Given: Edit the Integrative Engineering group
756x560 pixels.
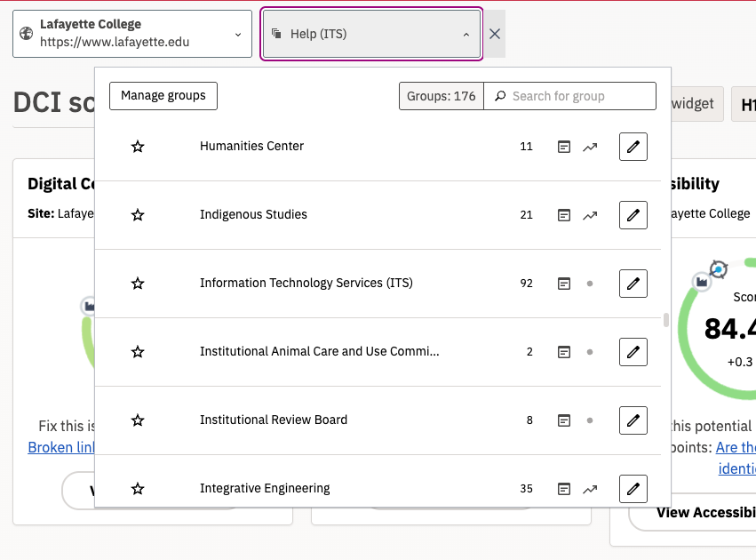Looking at the screenshot, I should tap(633, 489).
